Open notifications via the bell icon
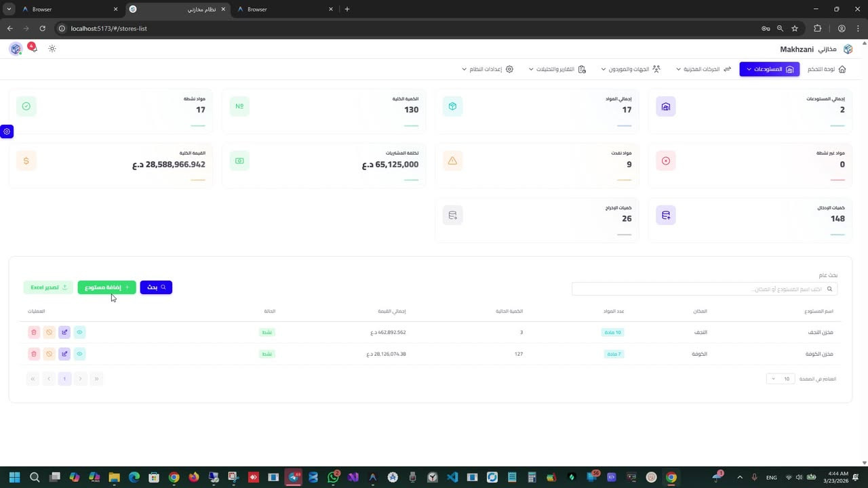The image size is (868, 488). tap(31, 47)
